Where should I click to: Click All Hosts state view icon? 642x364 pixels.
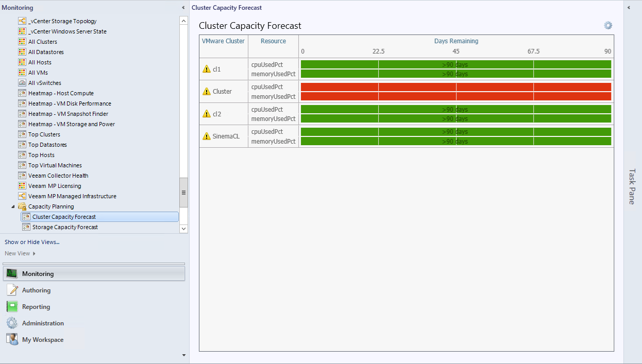coord(22,62)
